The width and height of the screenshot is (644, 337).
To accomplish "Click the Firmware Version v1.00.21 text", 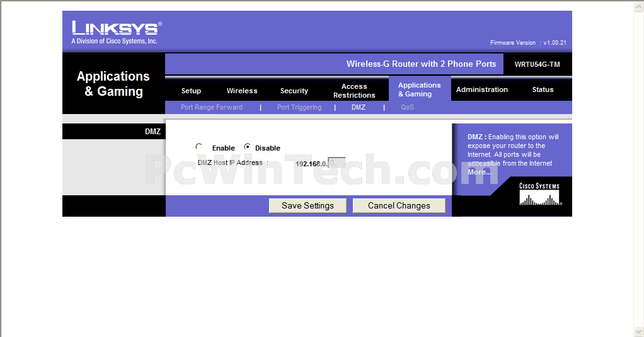I will [528, 43].
